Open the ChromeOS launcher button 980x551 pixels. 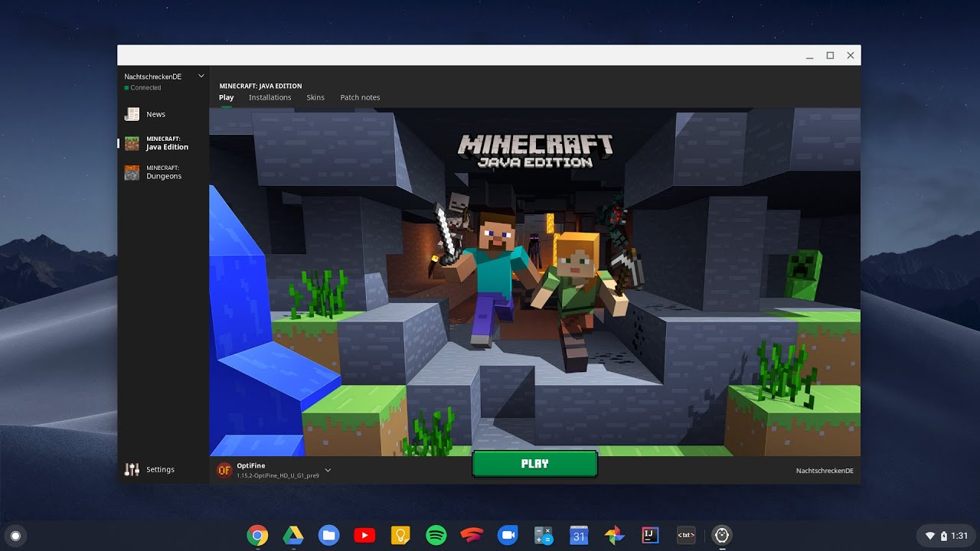click(15, 536)
